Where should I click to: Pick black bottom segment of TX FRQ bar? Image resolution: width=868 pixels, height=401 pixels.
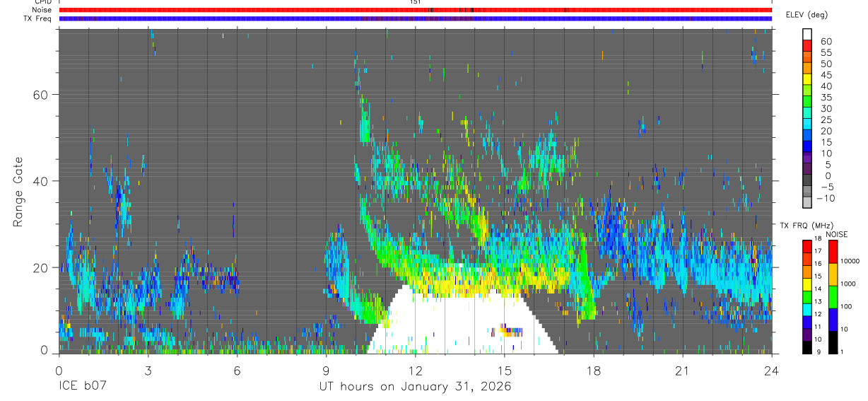[807, 347]
